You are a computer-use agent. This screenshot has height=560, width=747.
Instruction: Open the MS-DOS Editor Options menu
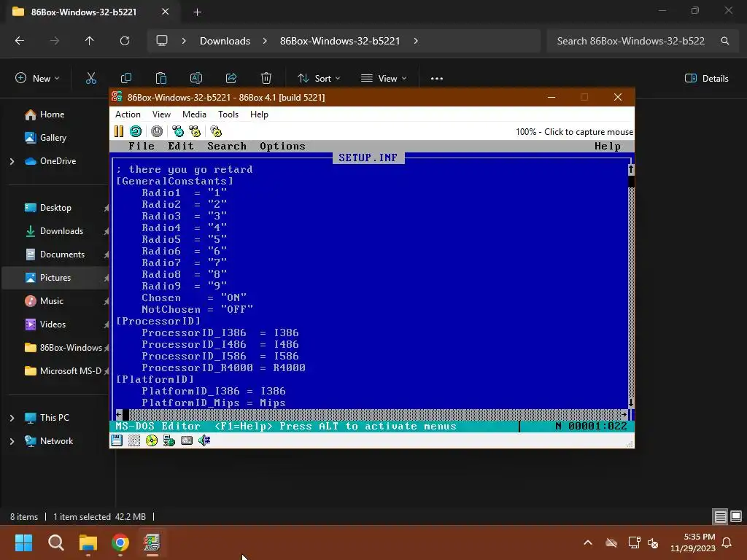coord(282,146)
